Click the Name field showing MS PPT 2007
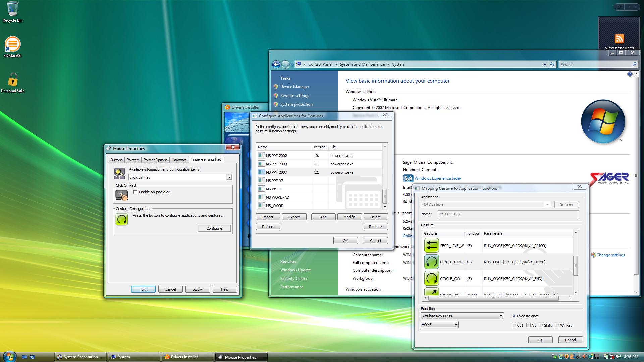 pyautogui.click(x=508, y=214)
